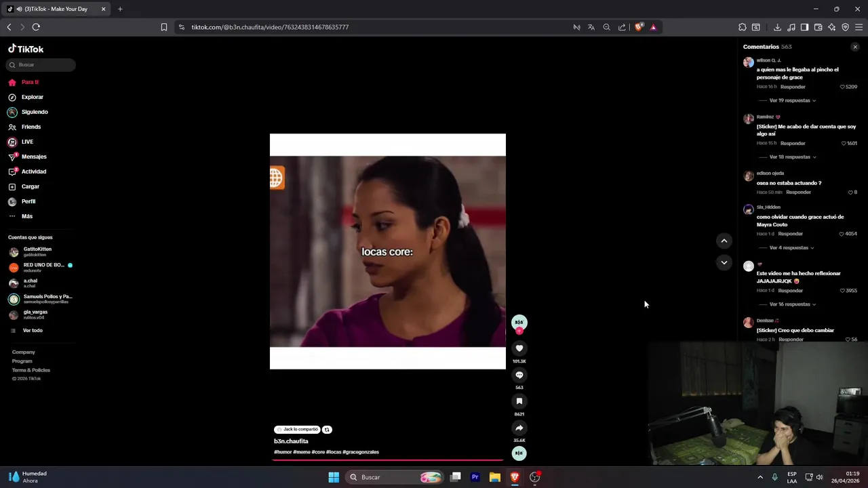Screen dimensions: 868x488
Task: Open the b3n.chaufita username under the video
Action: click(291, 441)
